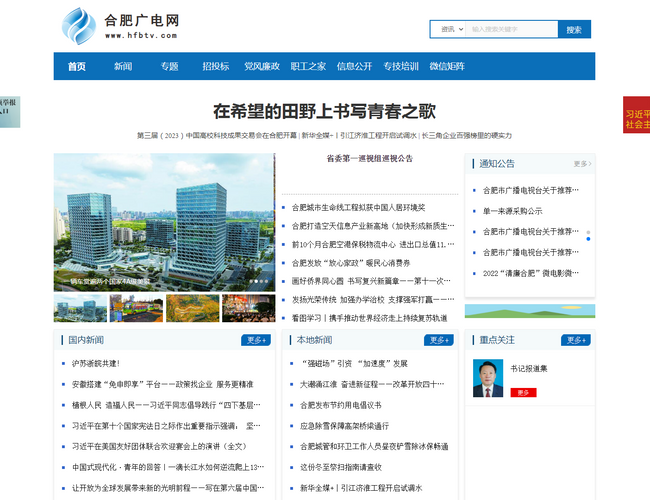Open the 微信矩阵 nav item
The width and height of the screenshot is (650, 500).
point(447,66)
